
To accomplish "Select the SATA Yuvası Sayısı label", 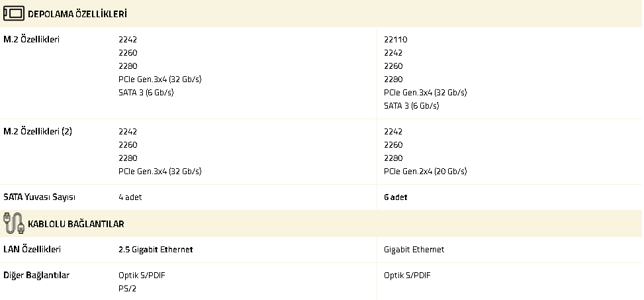I will pos(40,197).
